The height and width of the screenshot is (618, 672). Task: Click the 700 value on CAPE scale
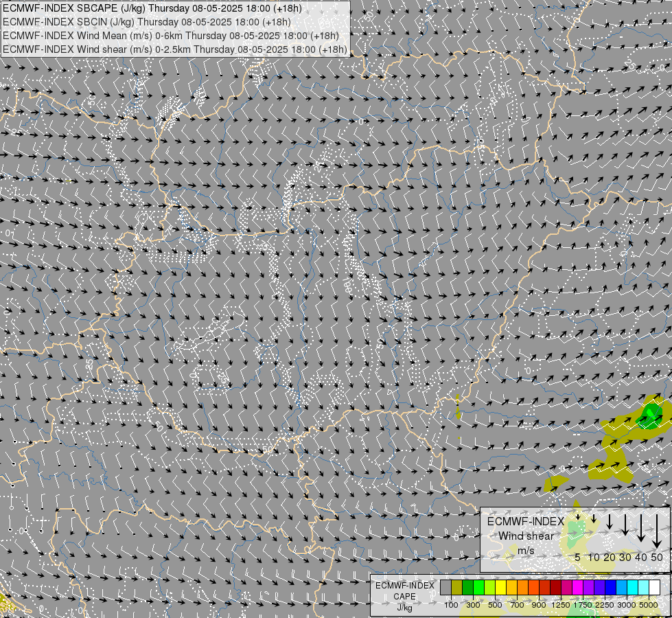point(518,605)
